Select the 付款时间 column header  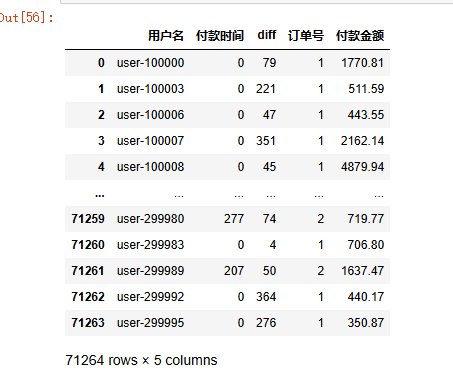coord(220,35)
